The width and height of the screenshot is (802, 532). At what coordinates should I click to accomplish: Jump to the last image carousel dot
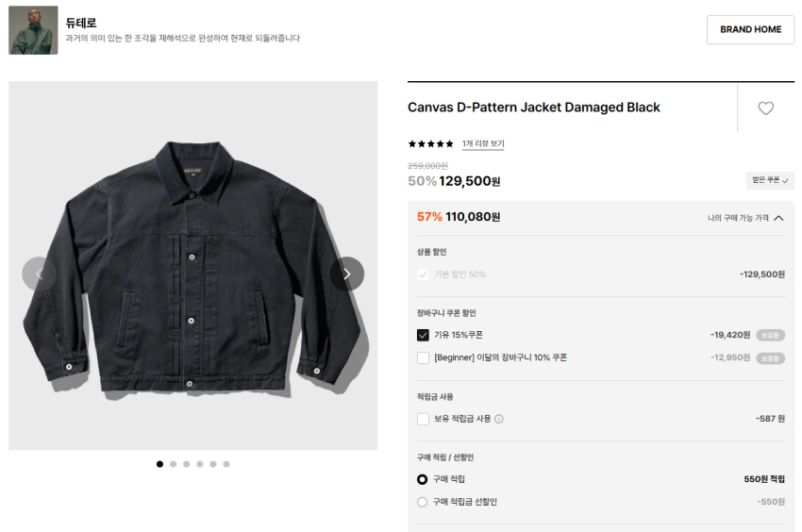226,464
